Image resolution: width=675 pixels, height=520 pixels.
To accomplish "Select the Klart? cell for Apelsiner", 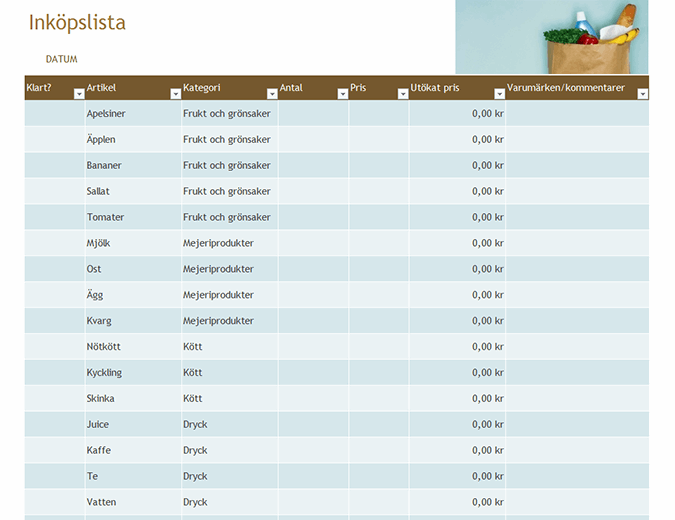I will click(x=55, y=114).
